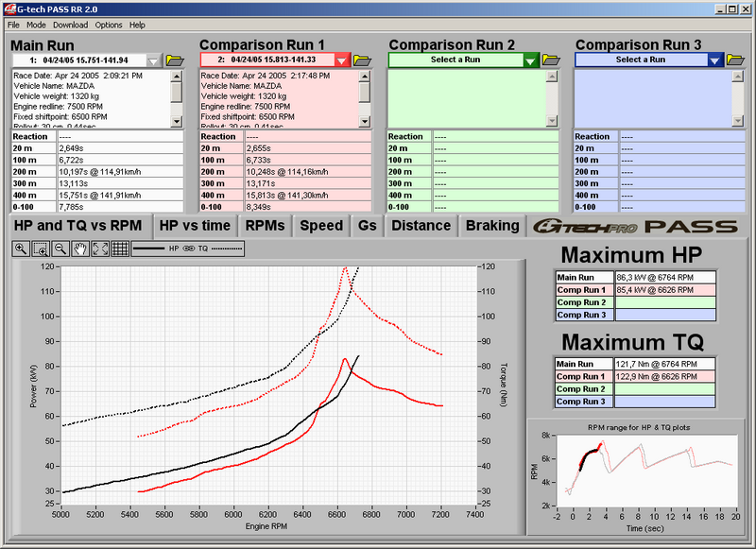Click Comparison Run 3 info scroll-up arrow
Image resolution: width=756 pixels, height=549 pixels.
tap(737, 77)
